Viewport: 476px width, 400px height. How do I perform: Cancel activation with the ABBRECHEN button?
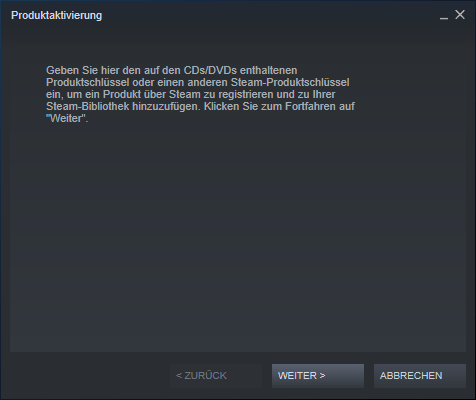click(420, 376)
